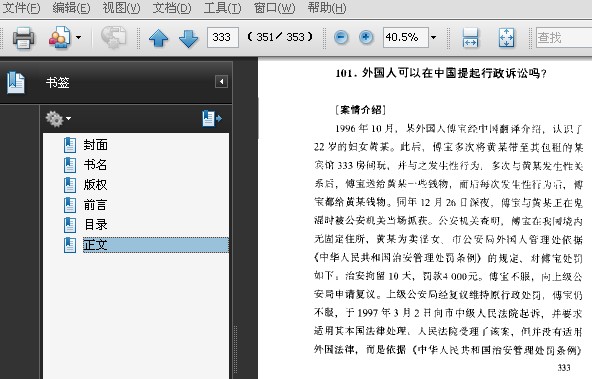Go to next page with down arrow
Screen dimensions: 592x379
[x=188, y=38]
